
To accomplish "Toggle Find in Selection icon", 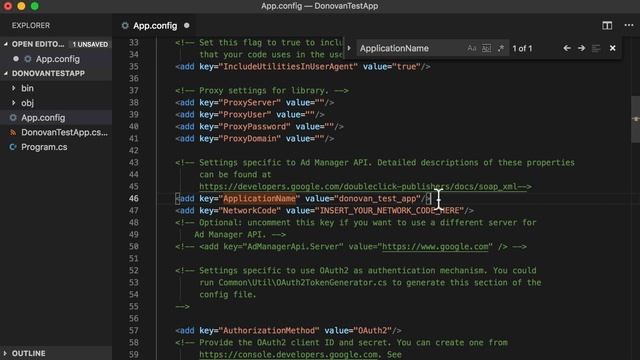I will [596, 48].
